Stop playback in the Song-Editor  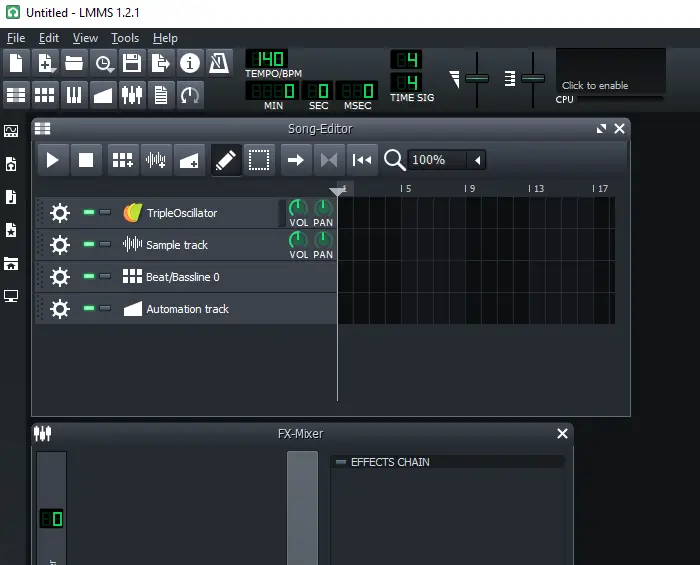tap(86, 160)
